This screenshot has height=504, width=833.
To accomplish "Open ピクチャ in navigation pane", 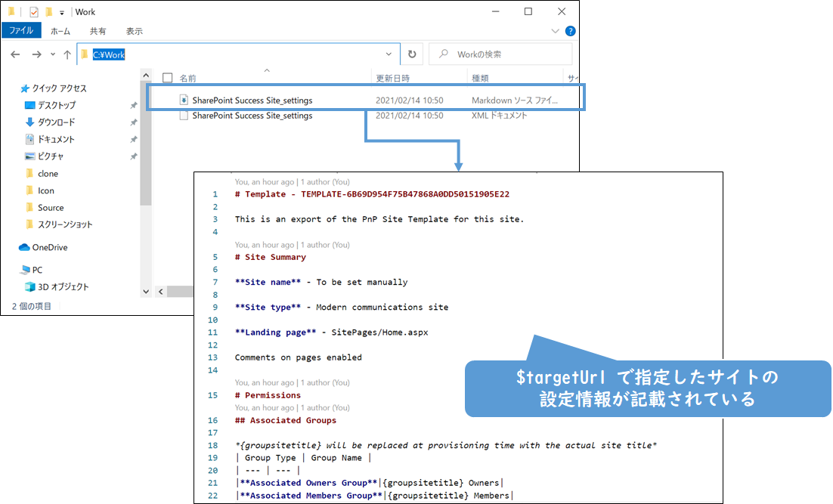I will pyautogui.click(x=51, y=156).
